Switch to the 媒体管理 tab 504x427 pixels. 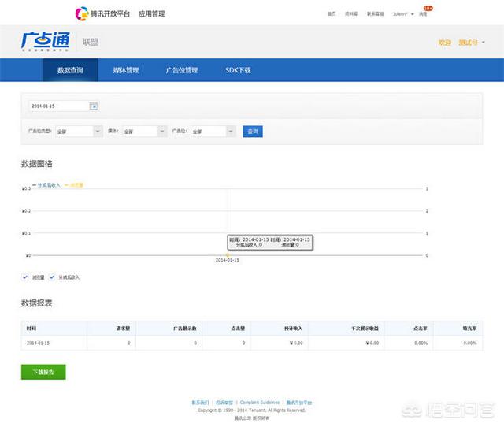(x=126, y=70)
